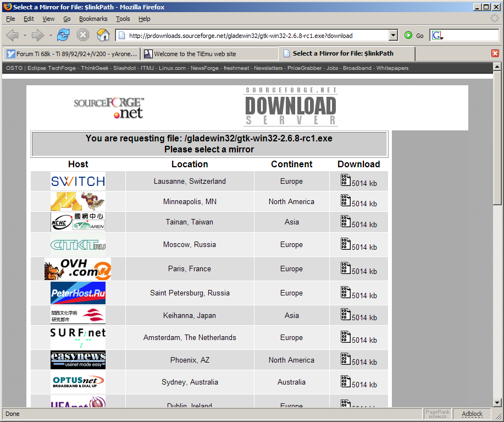Viewport: 504px width, 422px height.
Task: Click the PeterHost.Ru host logo
Action: tap(78, 293)
